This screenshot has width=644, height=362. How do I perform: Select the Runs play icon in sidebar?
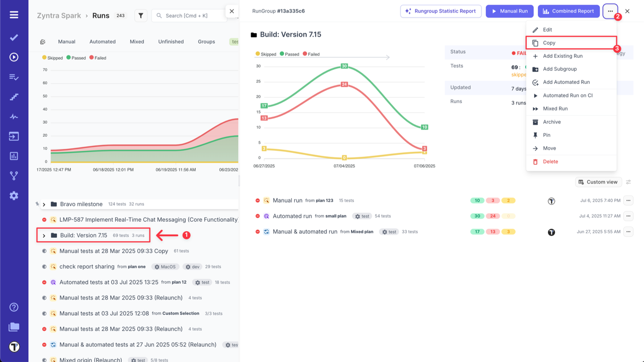[14, 56]
